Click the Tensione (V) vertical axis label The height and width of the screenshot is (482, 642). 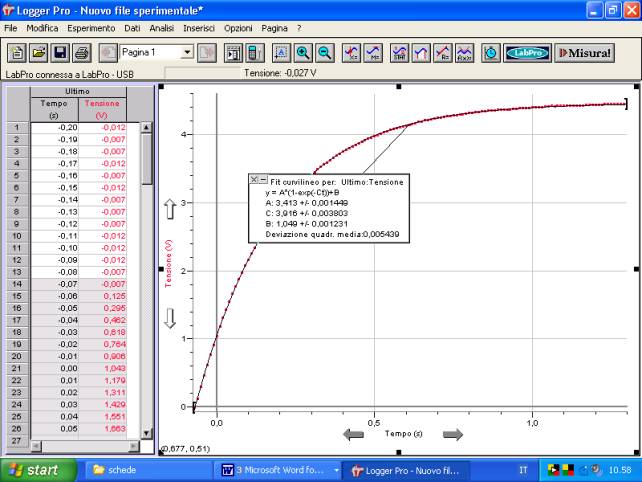pos(168,263)
